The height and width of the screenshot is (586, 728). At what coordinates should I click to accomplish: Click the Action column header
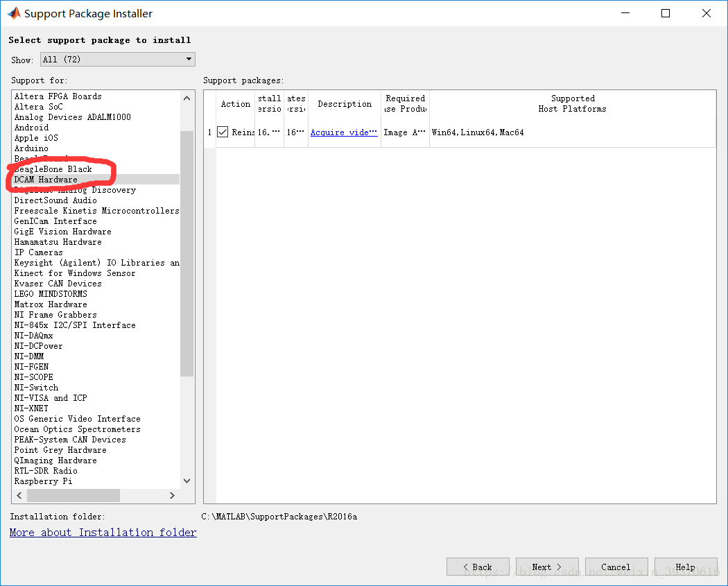[236, 103]
